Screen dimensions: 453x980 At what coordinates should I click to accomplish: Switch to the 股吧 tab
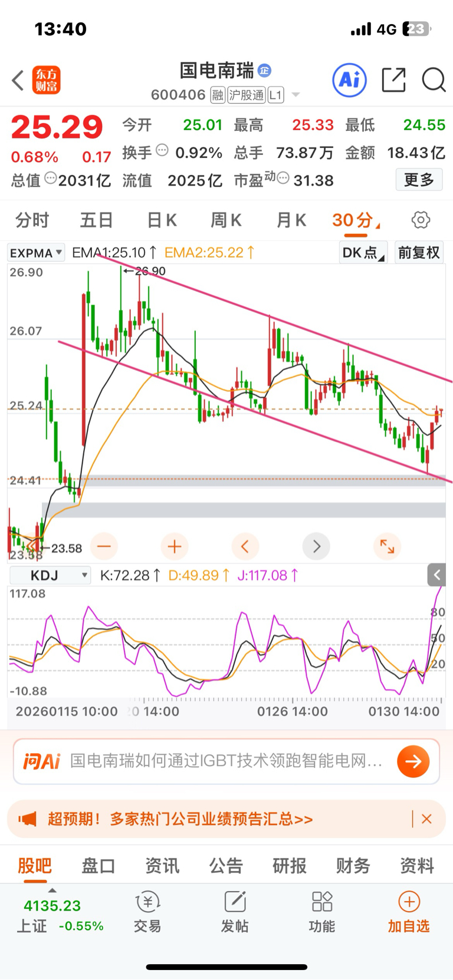[35, 866]
